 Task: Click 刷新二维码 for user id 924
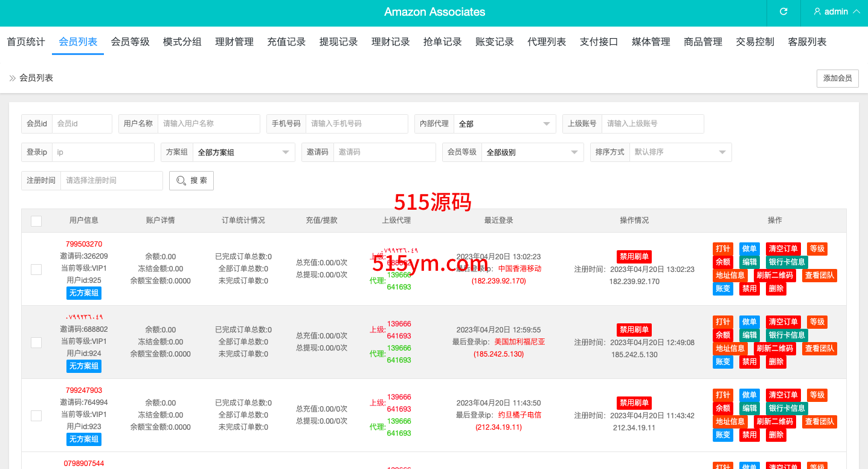click(x=774, y=349)
